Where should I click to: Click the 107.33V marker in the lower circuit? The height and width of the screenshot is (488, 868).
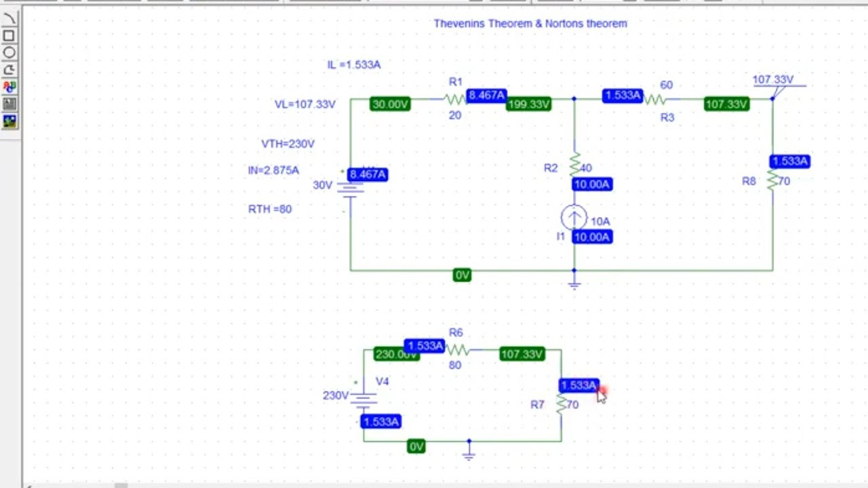[x=521, y=354]
